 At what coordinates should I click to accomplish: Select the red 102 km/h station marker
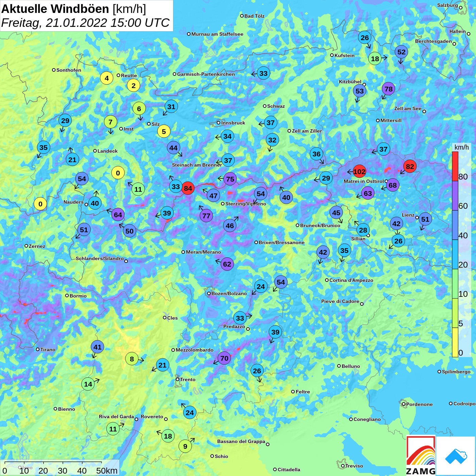[x=359, y=172]
